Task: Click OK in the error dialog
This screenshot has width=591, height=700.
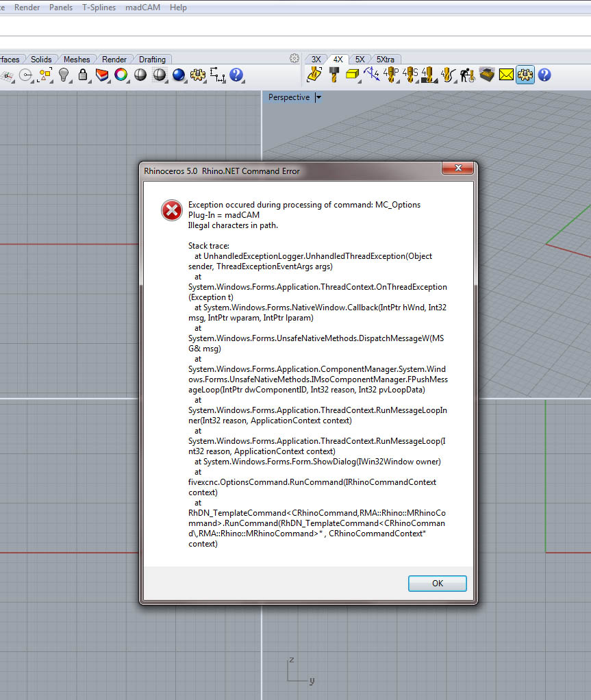Action: coord(438,584)
